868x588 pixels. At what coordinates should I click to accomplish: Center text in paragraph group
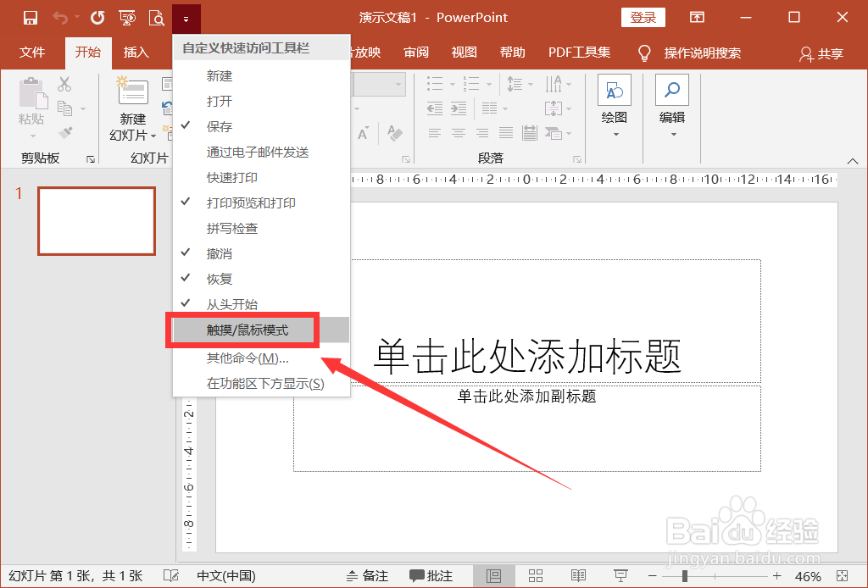(459, 133)
